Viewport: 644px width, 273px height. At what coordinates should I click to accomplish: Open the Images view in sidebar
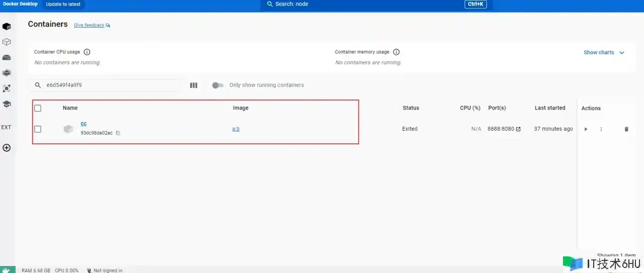pos(7,42)
